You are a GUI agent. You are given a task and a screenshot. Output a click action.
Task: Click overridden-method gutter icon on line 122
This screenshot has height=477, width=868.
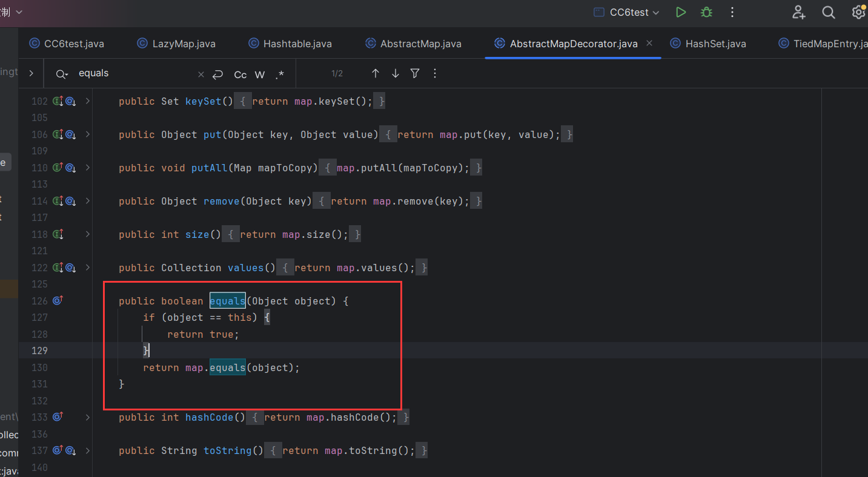point(71,268)
